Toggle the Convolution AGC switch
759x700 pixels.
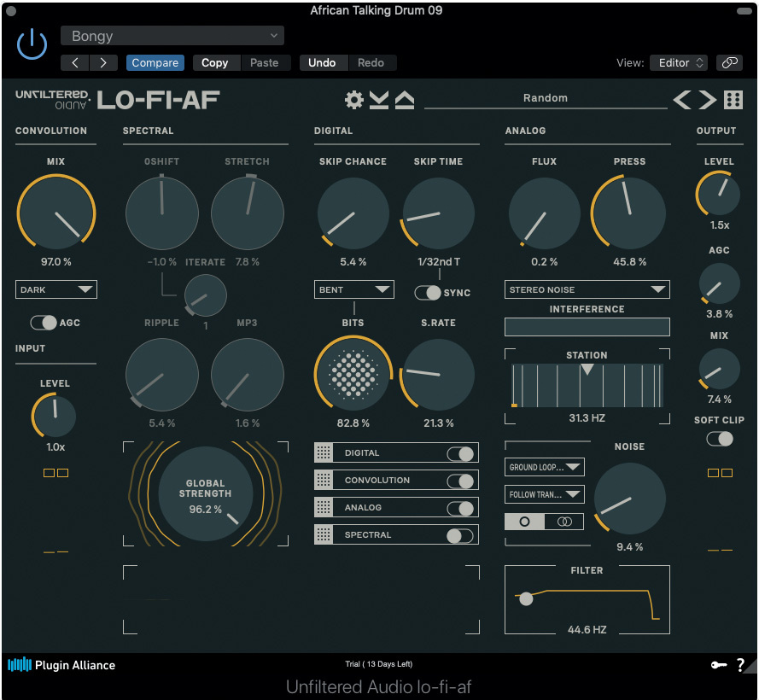pos(44,323)
